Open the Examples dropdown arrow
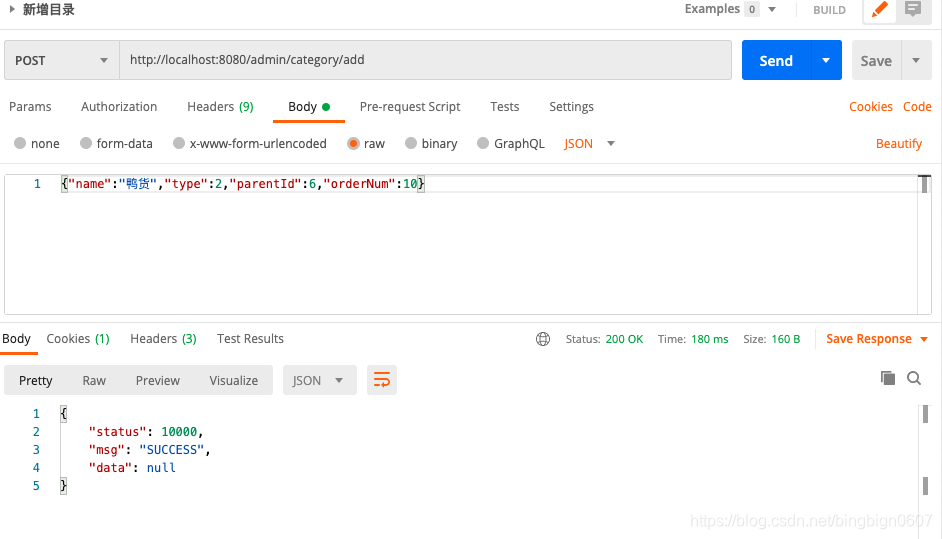Viewport: 942px width, 539px height. tap(772, 9)
